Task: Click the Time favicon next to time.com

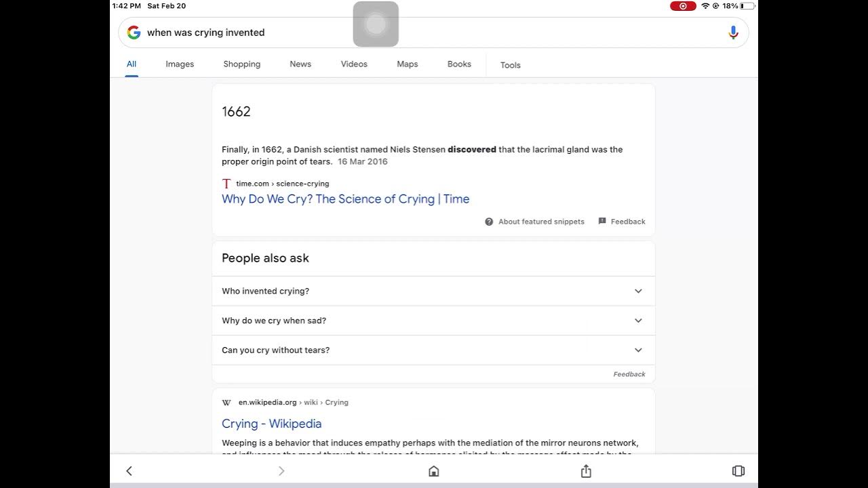Action: coord(226,184)
